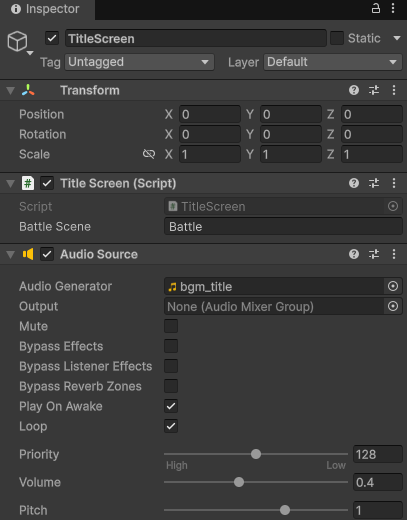Viewport: 407px width, 520px height.
Task: Open the Output mixer group object picker
Action: [x=393, y=306]
